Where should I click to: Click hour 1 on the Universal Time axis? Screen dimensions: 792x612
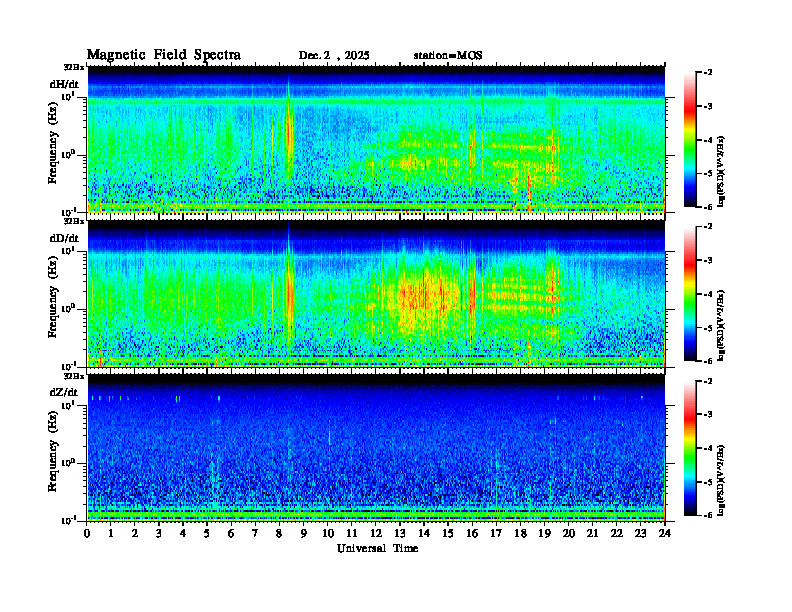(x=111, y=533)
